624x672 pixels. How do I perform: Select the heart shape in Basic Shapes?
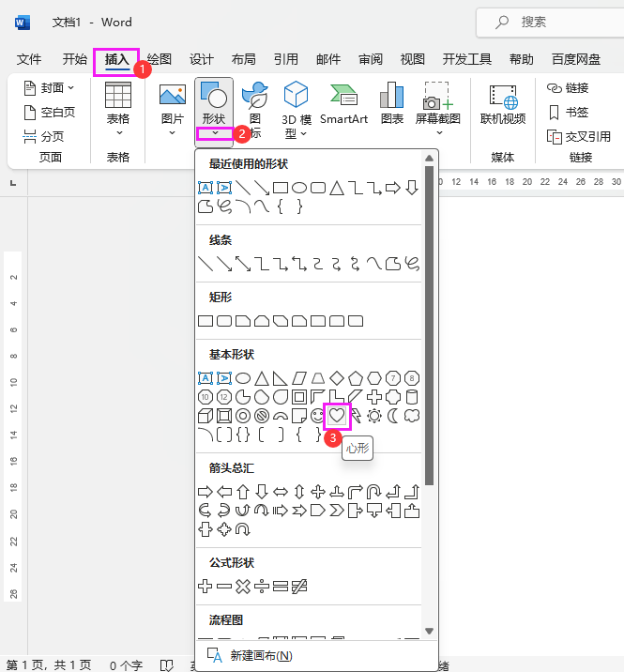pyautogui.click(x=337, y=416)
